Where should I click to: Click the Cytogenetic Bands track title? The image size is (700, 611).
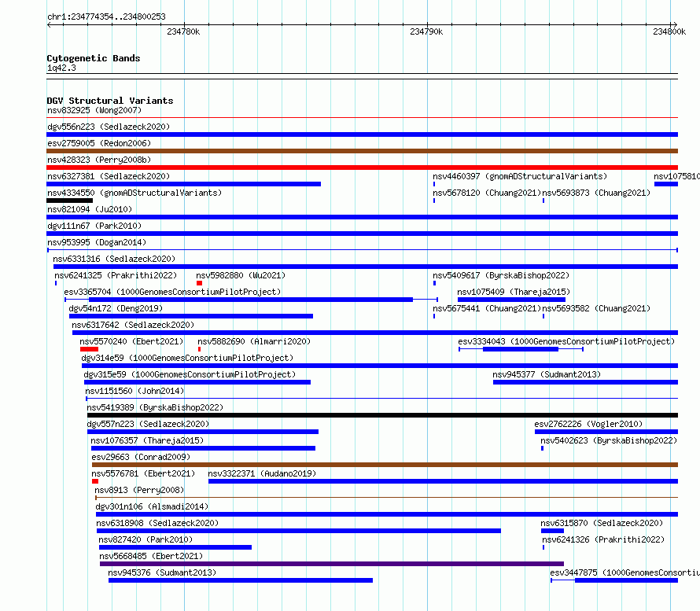pos(94,58)
